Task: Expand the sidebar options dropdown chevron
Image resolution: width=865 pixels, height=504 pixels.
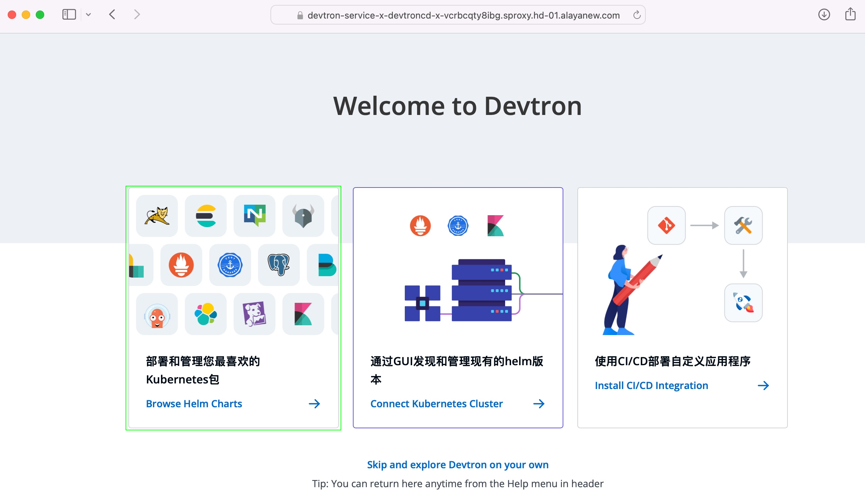Action: (88, 15)
